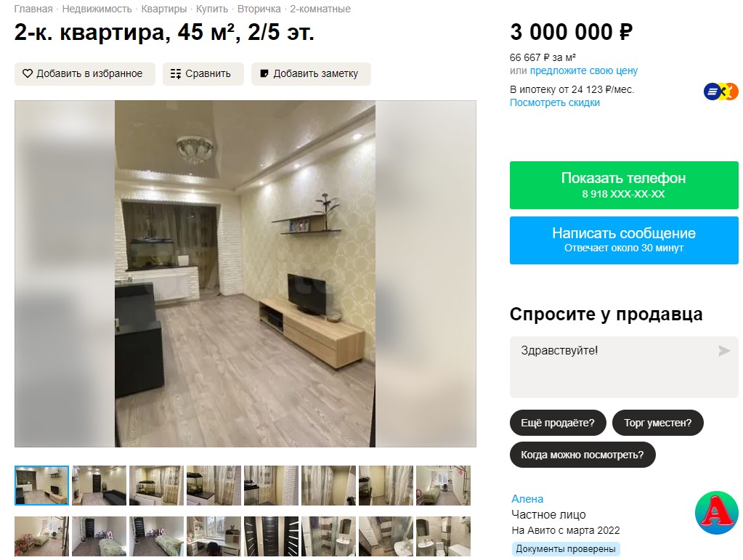Open Посмотреть скидки link

554,103
